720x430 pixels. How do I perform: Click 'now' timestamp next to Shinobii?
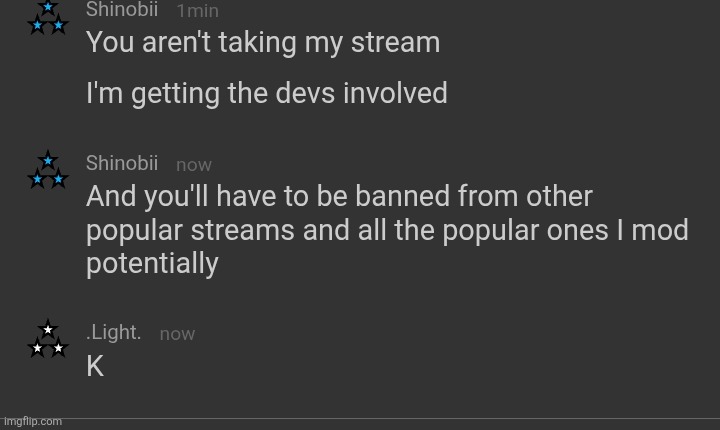194,164
